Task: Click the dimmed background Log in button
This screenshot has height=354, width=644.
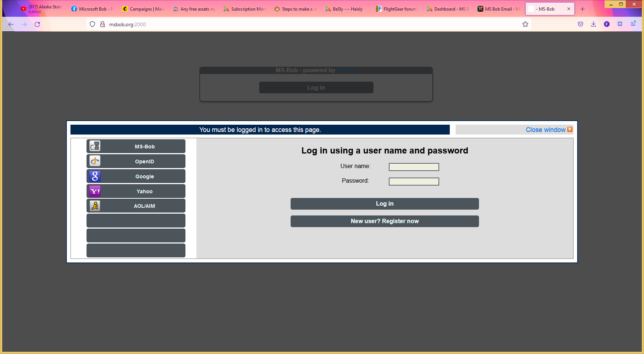Action: [316, 87]
